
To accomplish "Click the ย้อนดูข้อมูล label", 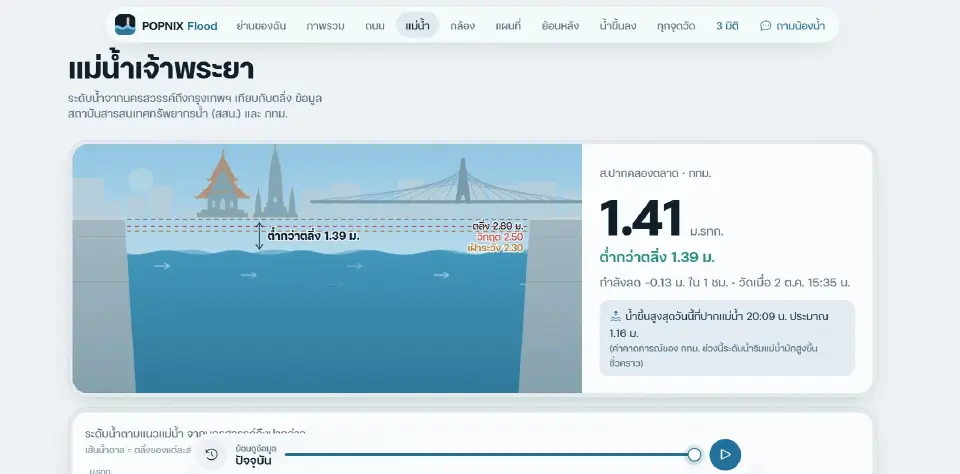I will [x=256, y=448].
